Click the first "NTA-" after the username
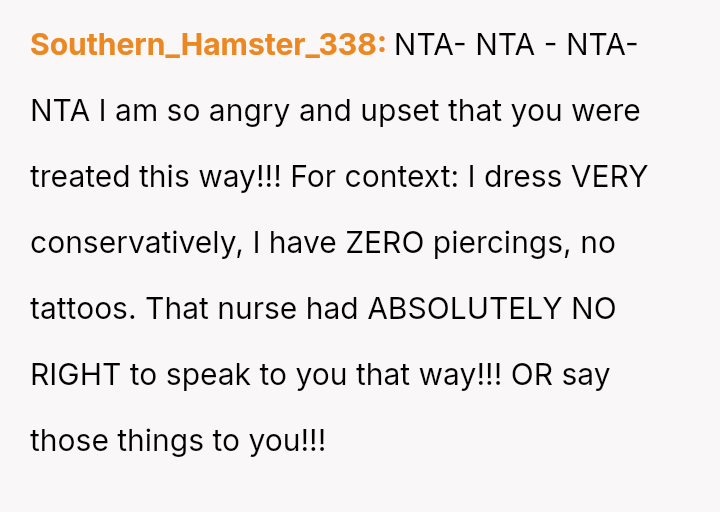The image size is (720, 512). (x=429, y=45)
